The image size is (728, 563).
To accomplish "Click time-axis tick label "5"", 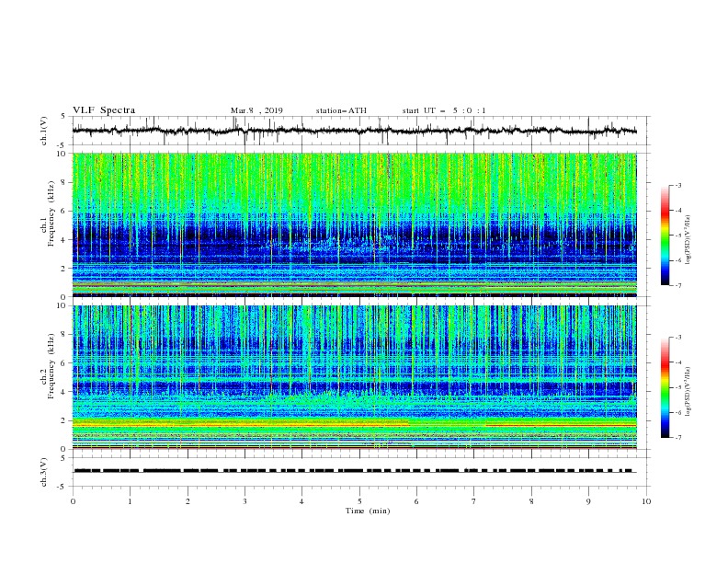I will click(359, 501).
